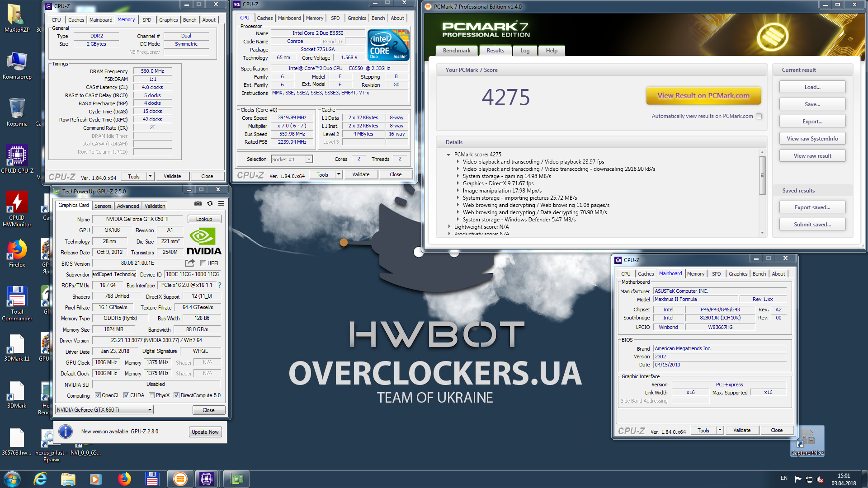Launch CPUID HWMonitor desktop shortcut

pyautogui.click(x=17, y=209)
